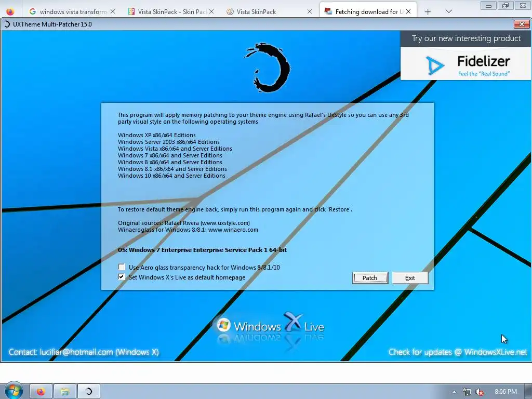
Task: Enable Aero glass transparency hack checkbox
Action: click(122, 267)
